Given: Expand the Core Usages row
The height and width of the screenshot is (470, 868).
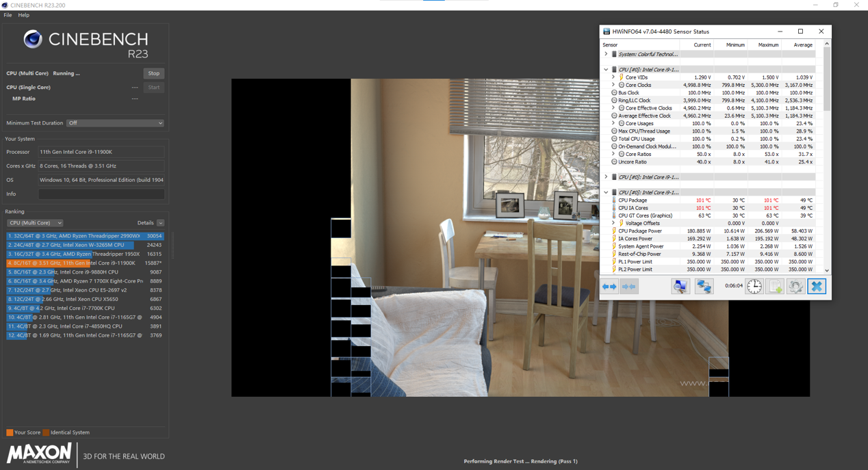Looking at the screenshot, I should [x=613, y=124].
